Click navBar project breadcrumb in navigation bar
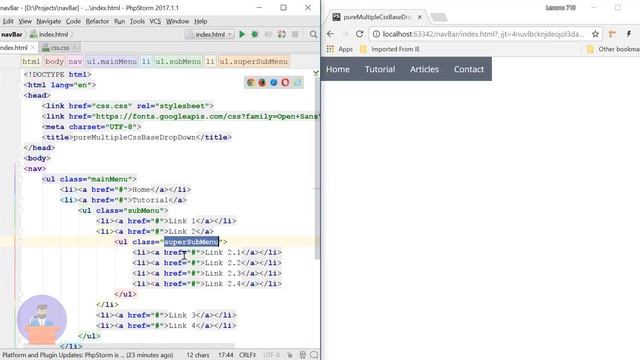The width and height of the screenshot is (640, 360). (x=11, y=34)
